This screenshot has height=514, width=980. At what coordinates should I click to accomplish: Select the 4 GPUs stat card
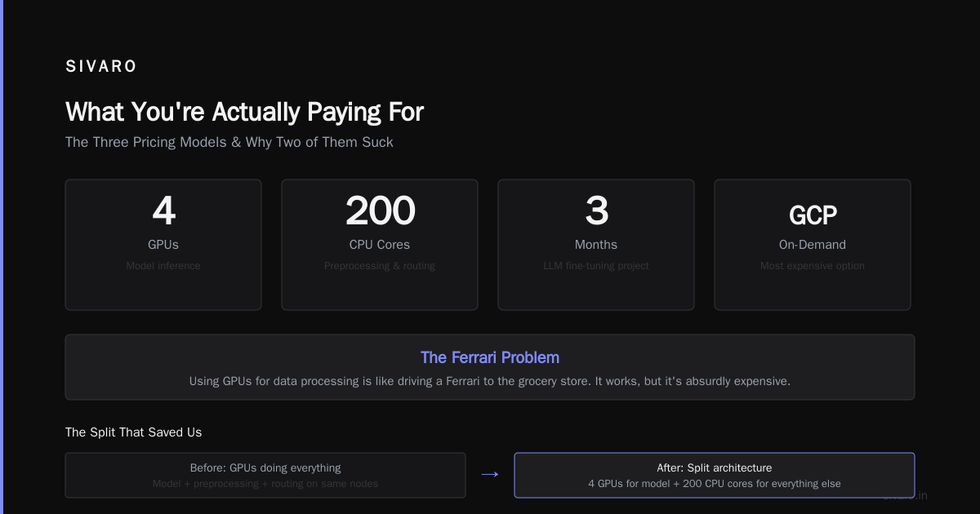[163, 245]
